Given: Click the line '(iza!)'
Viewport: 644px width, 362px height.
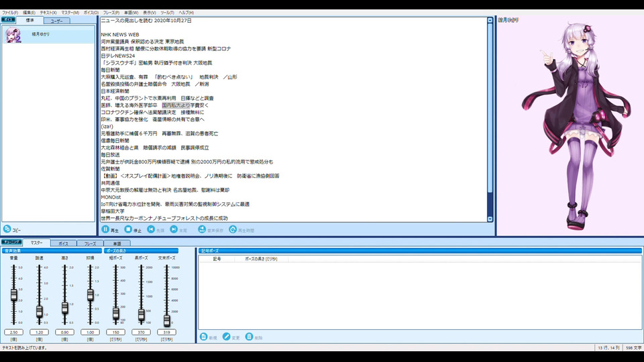Looking at the screenshot, I should (107, 127).
